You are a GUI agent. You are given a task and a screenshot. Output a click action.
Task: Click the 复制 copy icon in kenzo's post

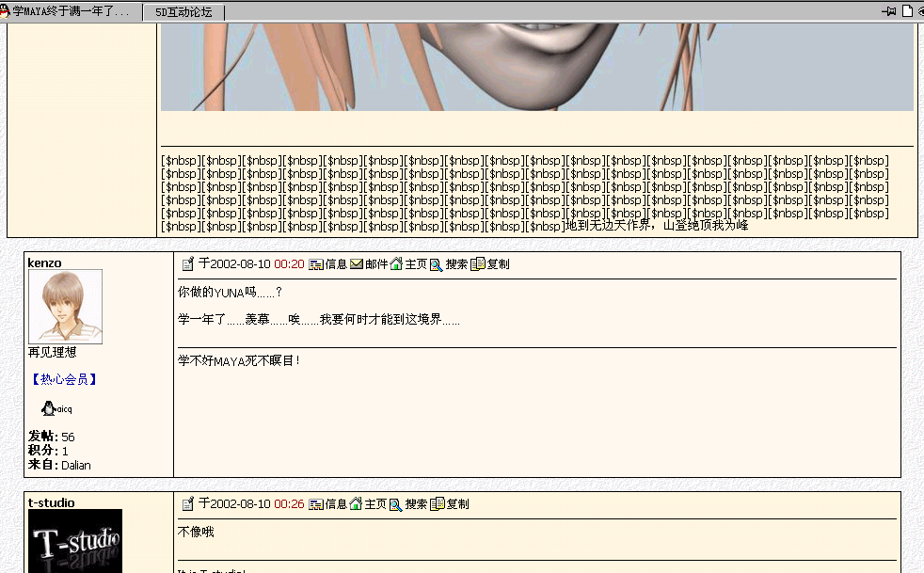478,264
